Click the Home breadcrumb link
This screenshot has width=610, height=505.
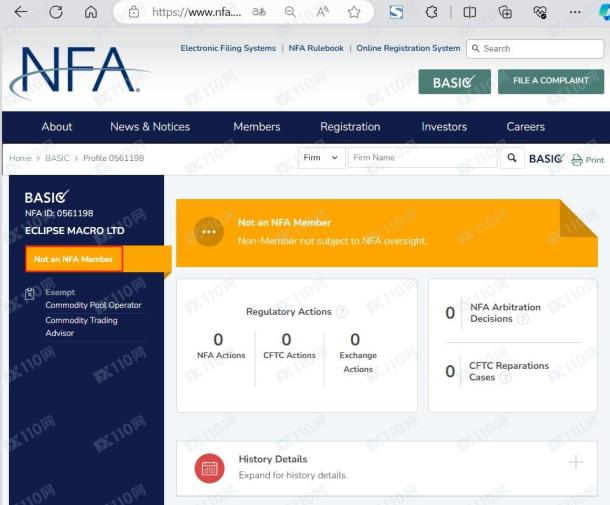coord(20,158)
